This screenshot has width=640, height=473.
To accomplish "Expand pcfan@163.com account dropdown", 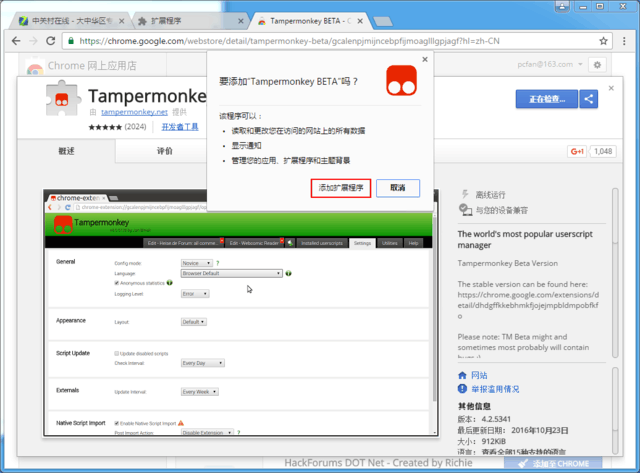I will pyautogui.click(x=550, y=64).
